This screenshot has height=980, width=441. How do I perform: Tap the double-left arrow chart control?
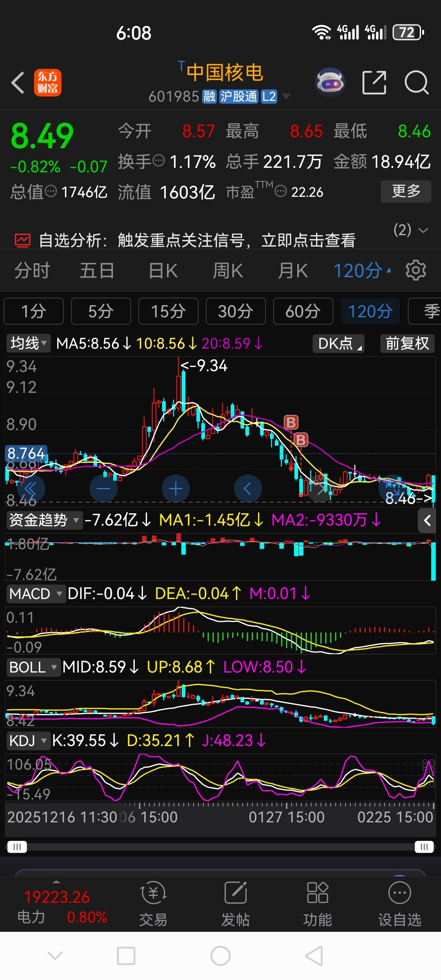(x=31, y=488)
